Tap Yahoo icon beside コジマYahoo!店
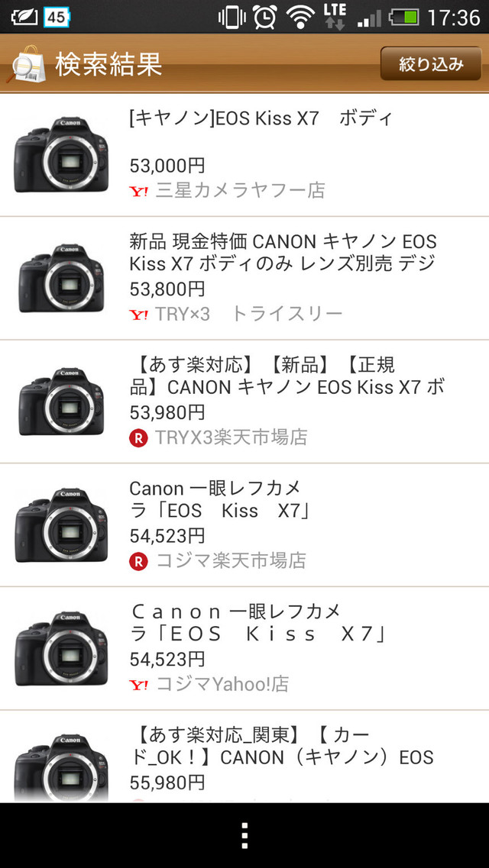 point(139,685)
